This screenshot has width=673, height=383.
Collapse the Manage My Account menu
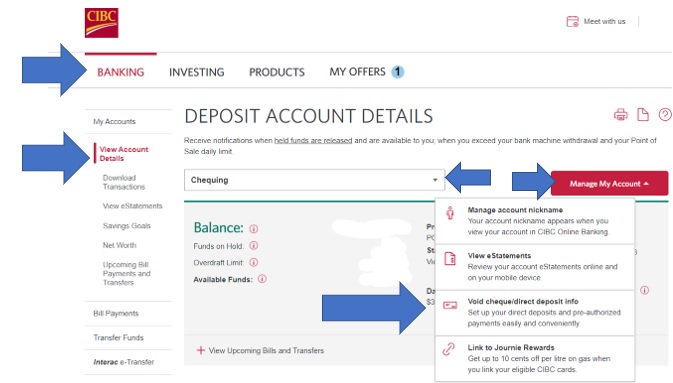(609, 183)
